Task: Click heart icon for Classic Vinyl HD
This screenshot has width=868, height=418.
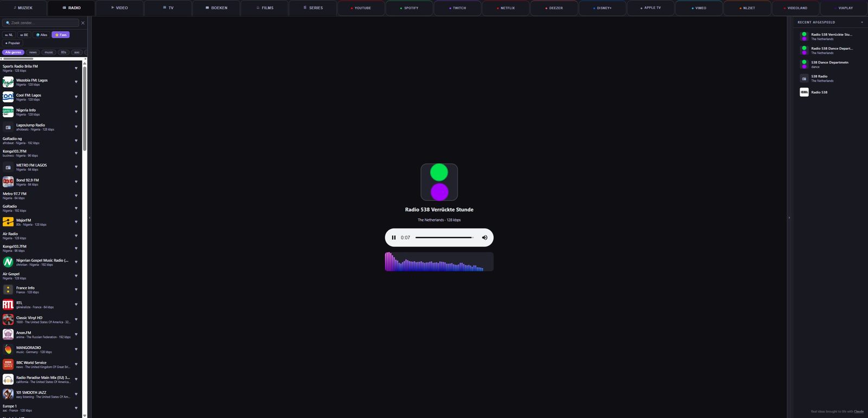Action: coord(76,320)
